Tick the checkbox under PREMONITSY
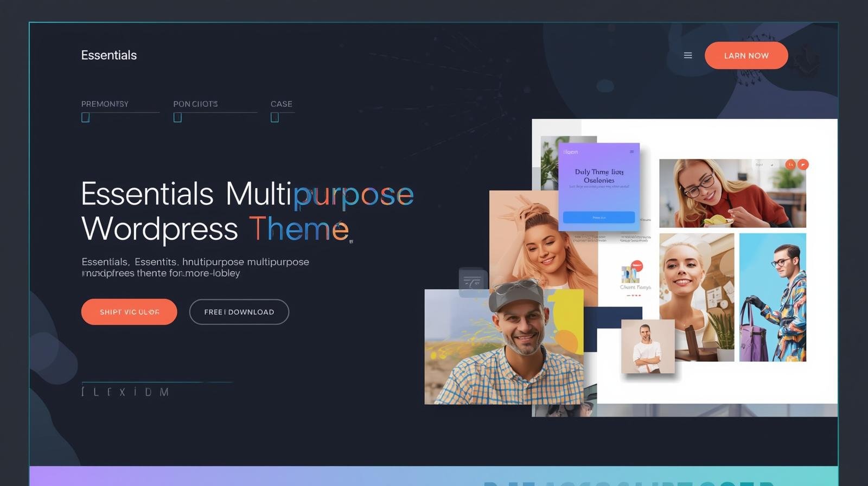 pos(85,118)
